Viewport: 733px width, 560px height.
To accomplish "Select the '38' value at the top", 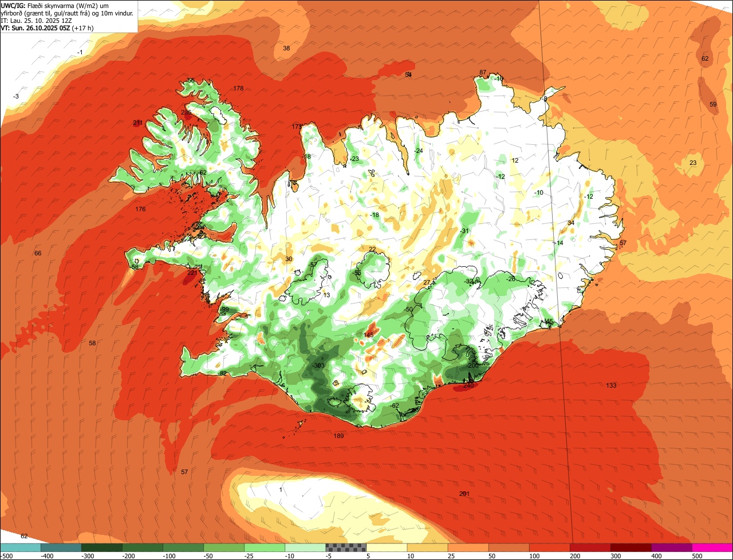I will click(x=286, y=48).
